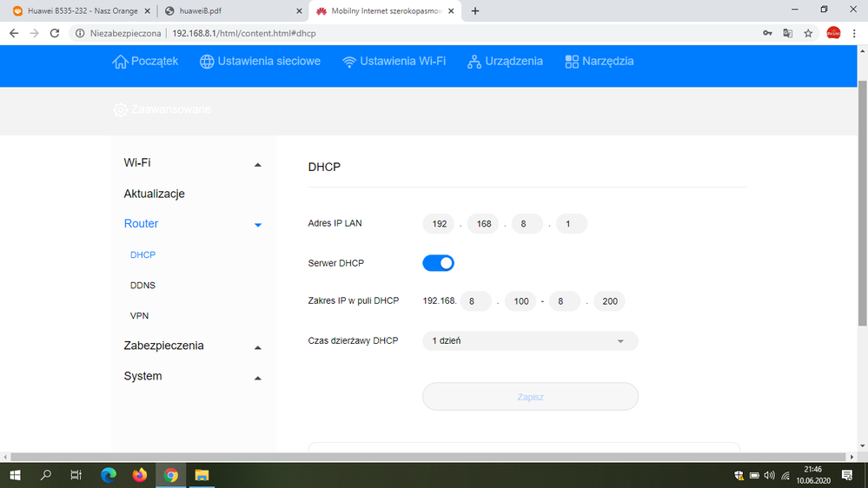This screenshot has width=868, height=488.
Task: Click the last octet field of Adres IP LAN
Action: [x=572, y=224]
